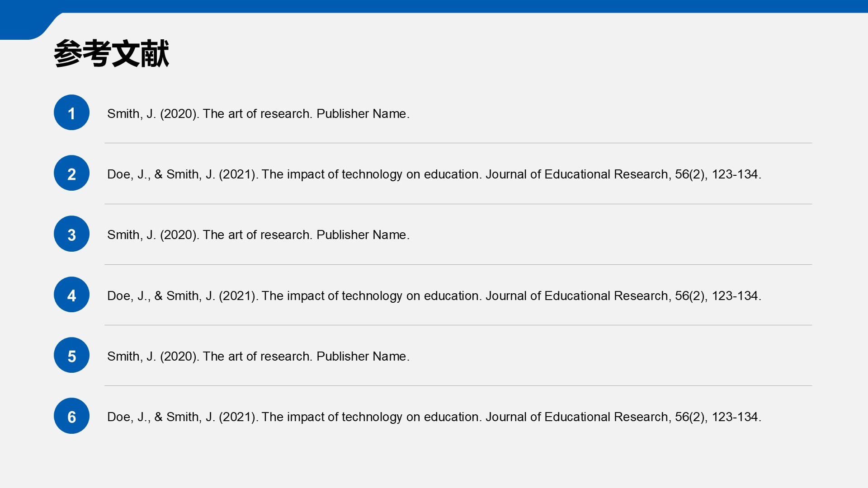Image resolution: width=868 pixels, height=488 pixels.
Task: Click the circle badge with number 3
Action: [71, 234]
